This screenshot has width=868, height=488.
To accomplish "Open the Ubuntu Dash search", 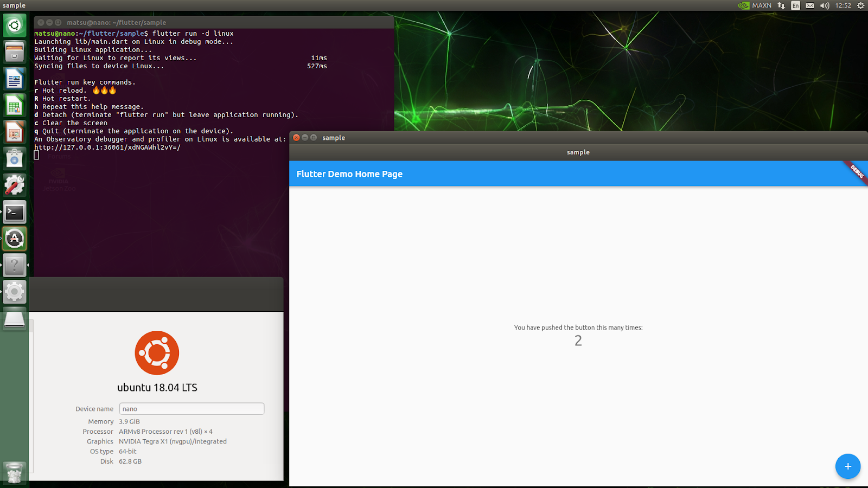I will point(15,25).
